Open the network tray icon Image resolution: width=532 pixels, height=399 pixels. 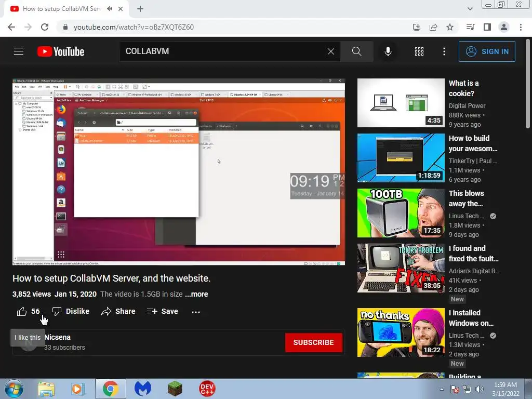coord(467,389)
